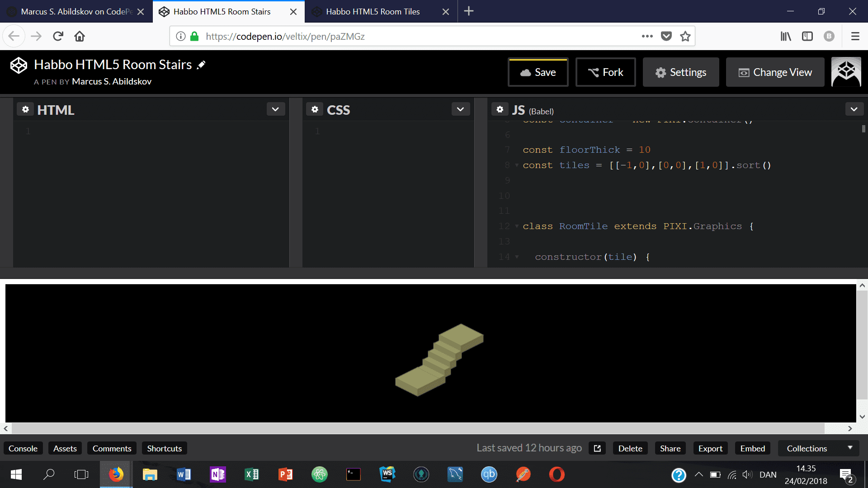
Task: Delete this pen
Action: (x=630, y=448)
